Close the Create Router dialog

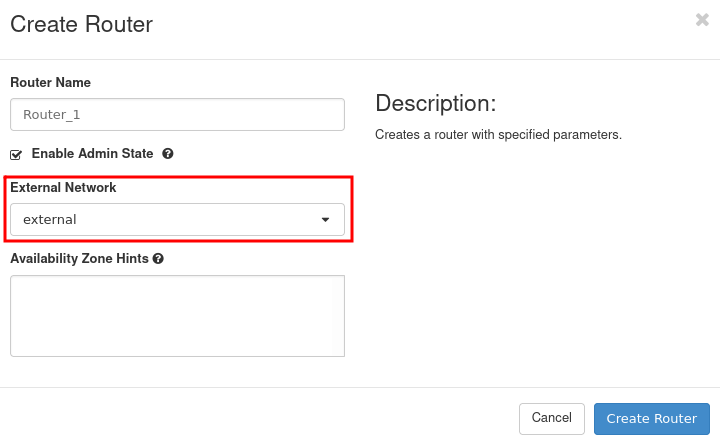[702, 20]
